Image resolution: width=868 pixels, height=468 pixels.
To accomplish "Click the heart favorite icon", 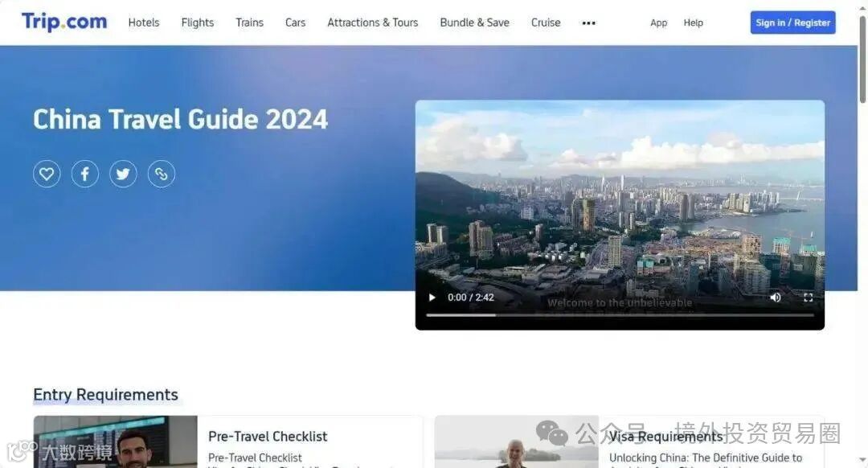I will 47,174.
